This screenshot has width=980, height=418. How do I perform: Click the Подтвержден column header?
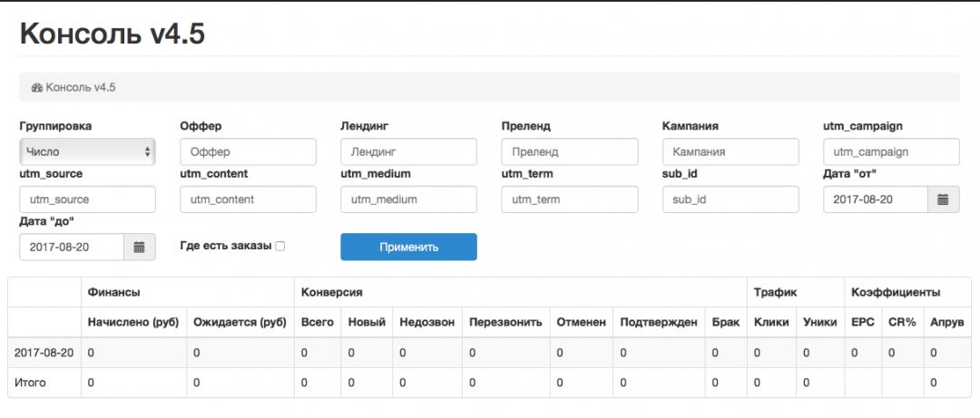click(659, 323)
